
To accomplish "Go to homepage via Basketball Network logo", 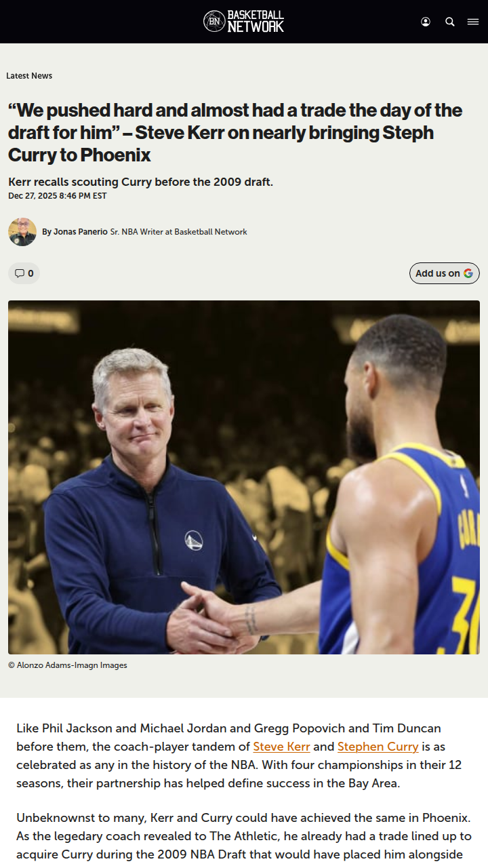I will point(244,22).
